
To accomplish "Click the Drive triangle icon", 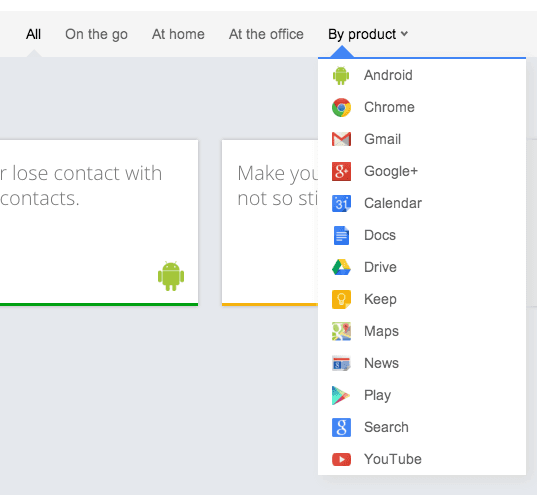I will tap(341, 267).
